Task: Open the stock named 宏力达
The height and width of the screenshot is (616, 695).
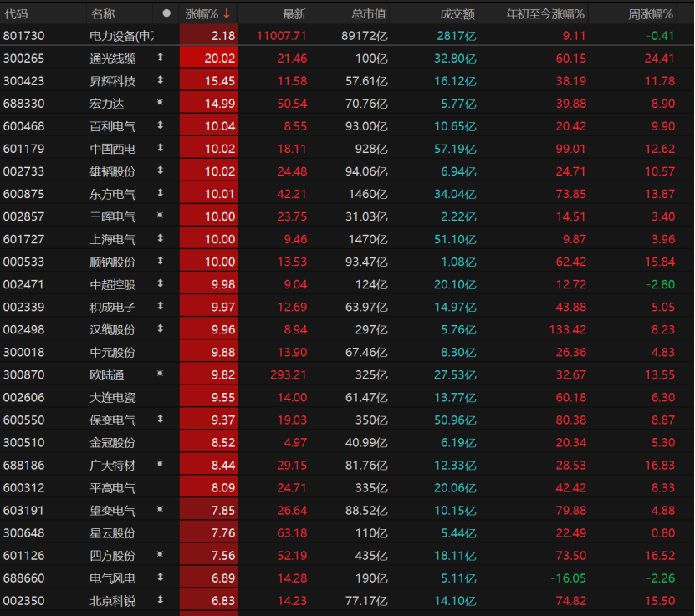Action: (x=107, y=104)
